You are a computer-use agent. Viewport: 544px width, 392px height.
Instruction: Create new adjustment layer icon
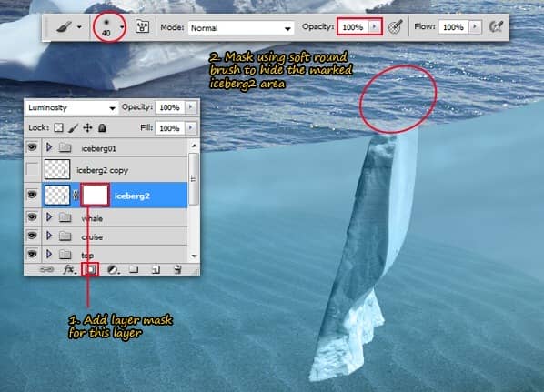click(113, 269)
